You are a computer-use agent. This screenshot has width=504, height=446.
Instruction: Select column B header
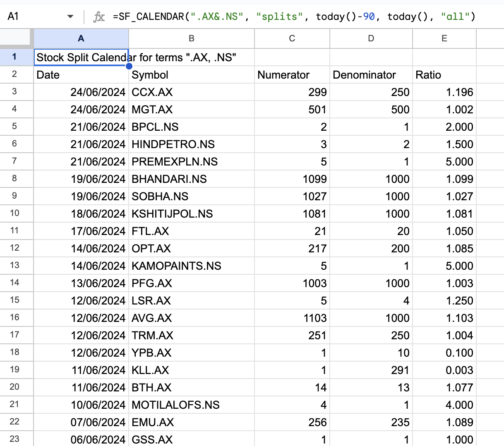192,38
